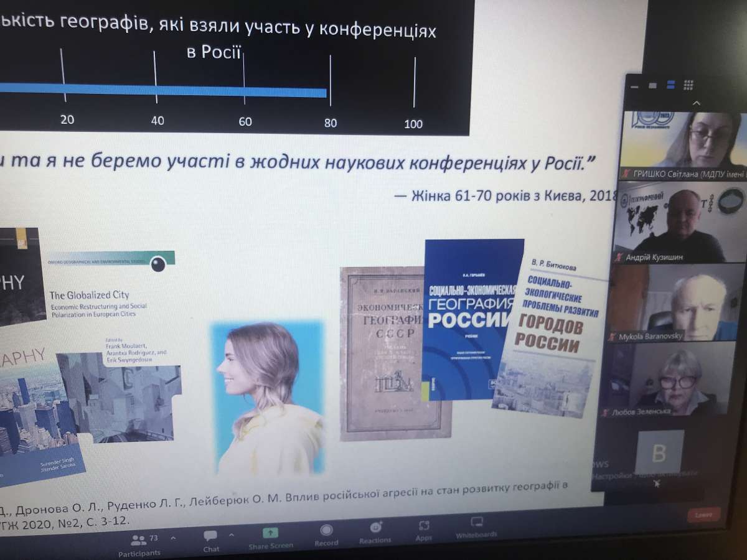Select the two-row thumbnail strip view
Screen dimensions: 747x560
point(670,85)
